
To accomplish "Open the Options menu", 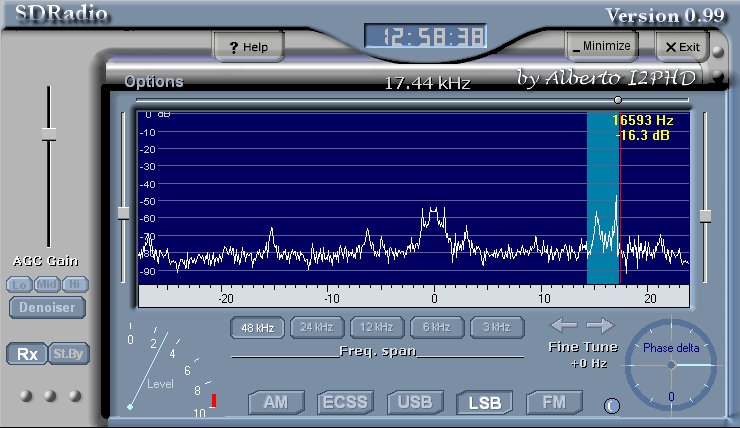I will [x=153, y=82].
